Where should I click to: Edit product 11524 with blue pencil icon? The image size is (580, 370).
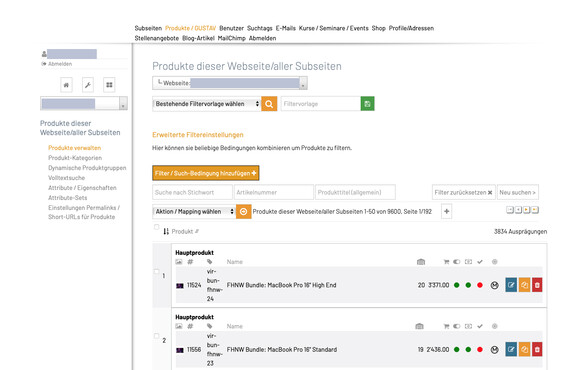[511, 285]
